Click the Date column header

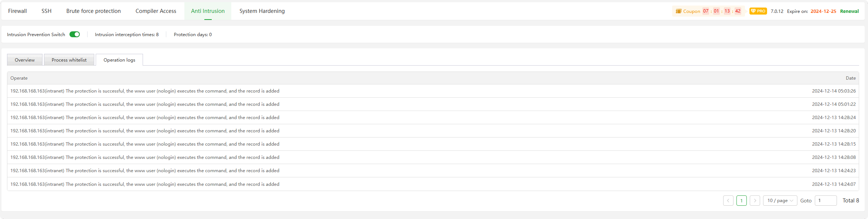[x=851, y=78]
